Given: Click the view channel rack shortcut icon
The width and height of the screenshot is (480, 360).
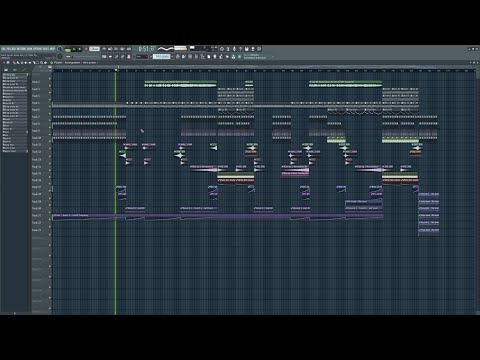Looking at the screenshot, I should (x=190, y=56).
